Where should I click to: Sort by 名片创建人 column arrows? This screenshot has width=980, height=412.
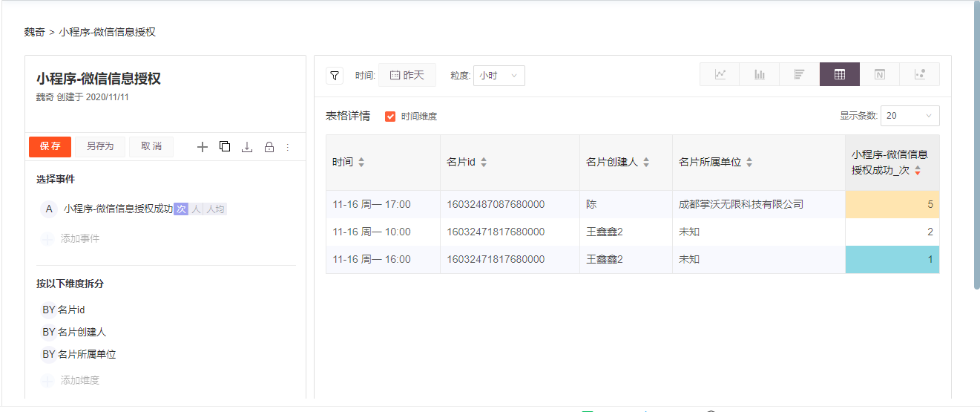point(646,163)
